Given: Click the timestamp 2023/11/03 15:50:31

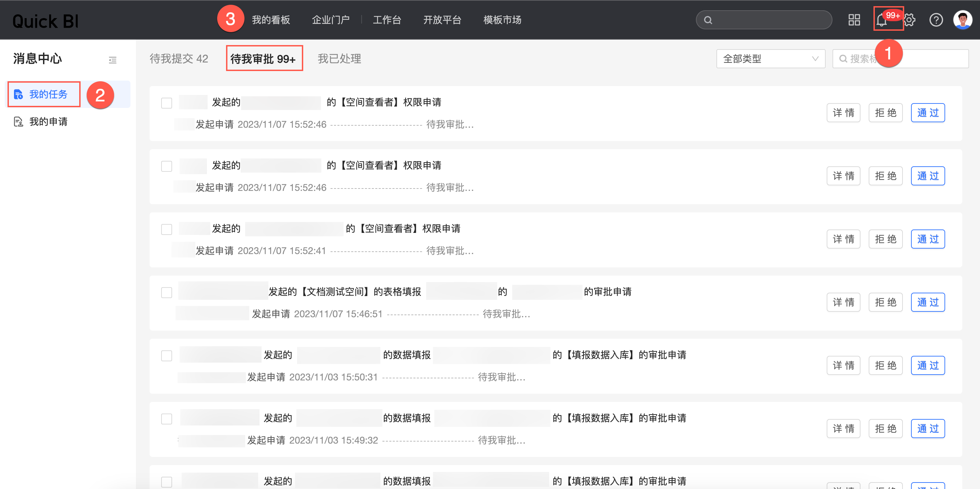Looking at the screenshot, I should pyautogui.click(x=334, y=377).
